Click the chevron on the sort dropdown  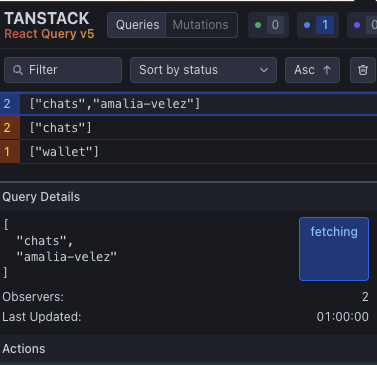pos(264,70)
